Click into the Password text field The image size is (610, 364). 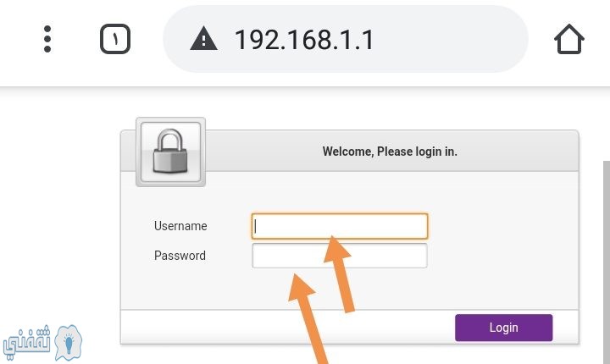click(340, 256)
